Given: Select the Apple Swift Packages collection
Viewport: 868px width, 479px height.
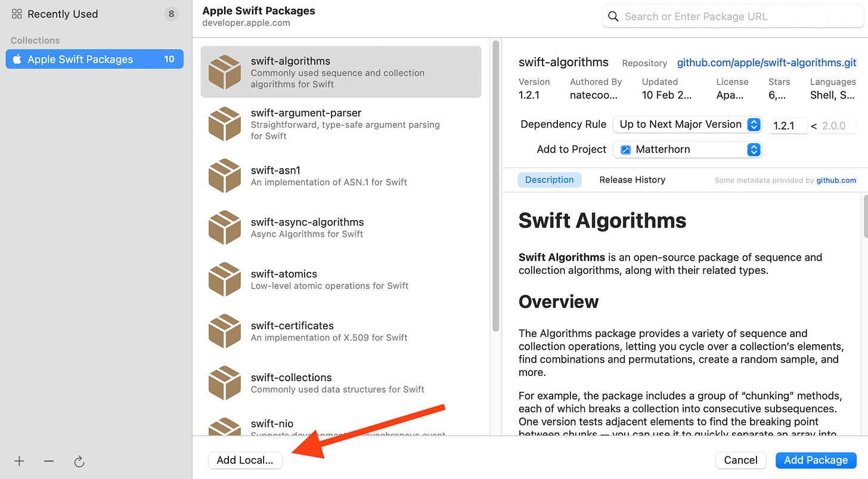Looking at the screenshot, I should pos(94,59).
